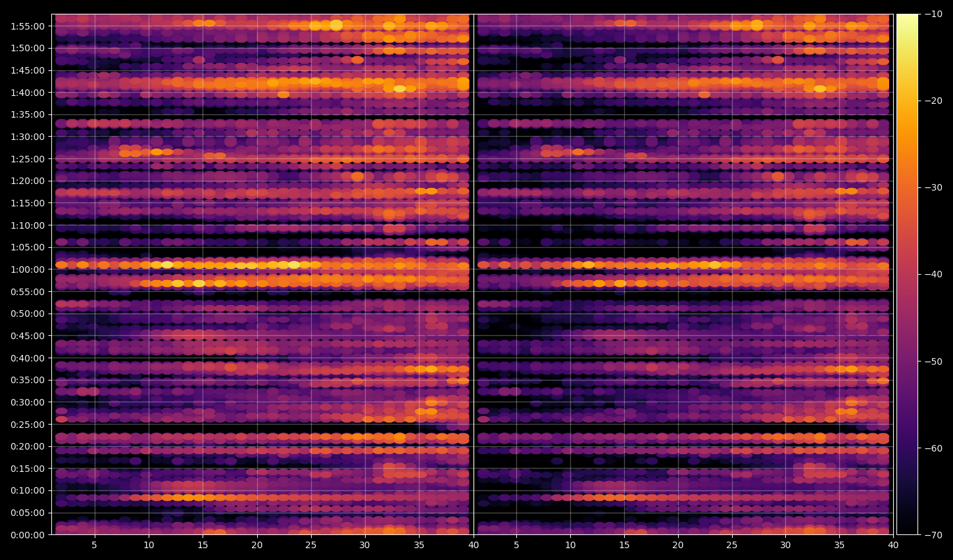Click x-axis label 35 under left heatmap
The width and height of the screenshot is (953, 560).
[419, 545]
